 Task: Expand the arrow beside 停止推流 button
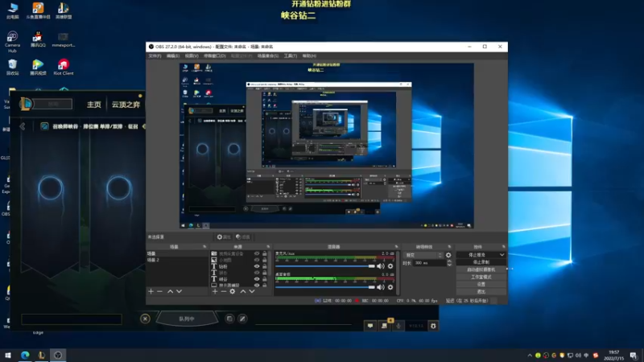coord(502,255)
